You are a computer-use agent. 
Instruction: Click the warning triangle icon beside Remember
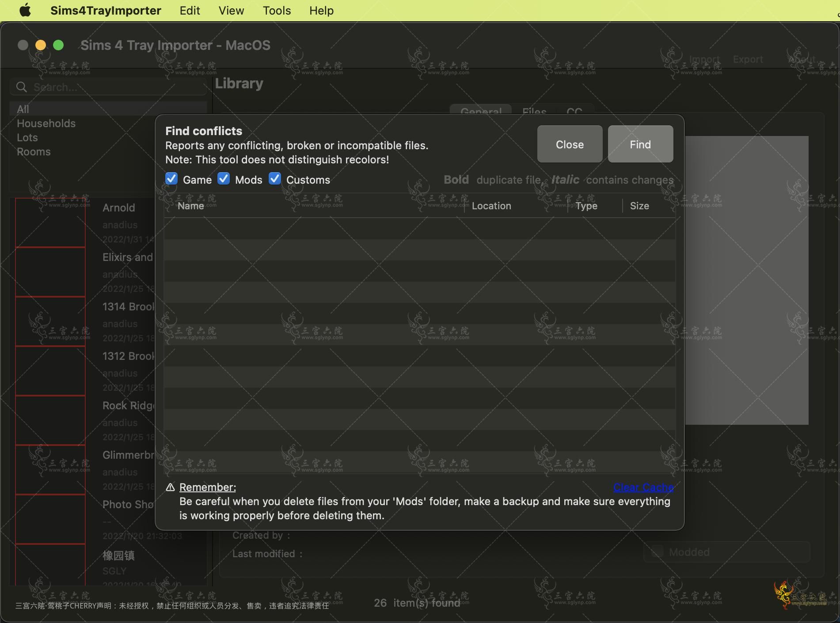pyautogui.click(x=170, y=487)
